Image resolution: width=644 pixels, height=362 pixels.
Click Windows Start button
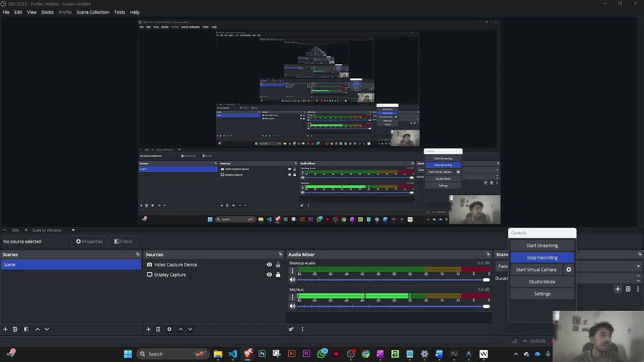[x=128, y=354]
